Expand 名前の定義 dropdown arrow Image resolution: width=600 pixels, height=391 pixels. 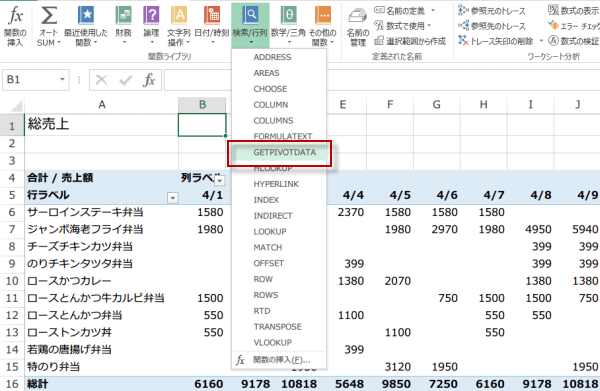click(433, 10)
